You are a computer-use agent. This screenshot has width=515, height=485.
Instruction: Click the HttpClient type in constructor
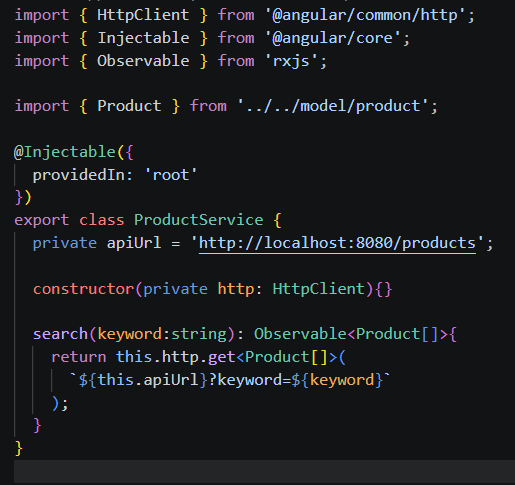tap(319, 289)
